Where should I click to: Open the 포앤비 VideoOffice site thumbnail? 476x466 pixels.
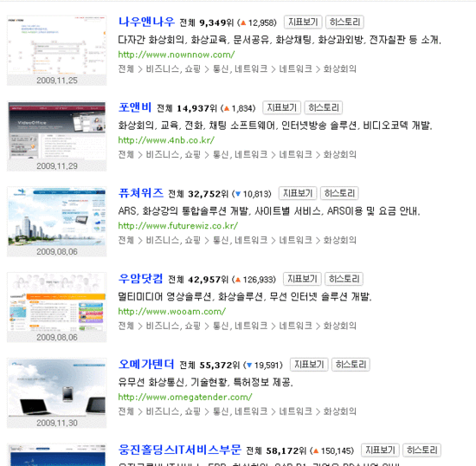click(57, 136)
